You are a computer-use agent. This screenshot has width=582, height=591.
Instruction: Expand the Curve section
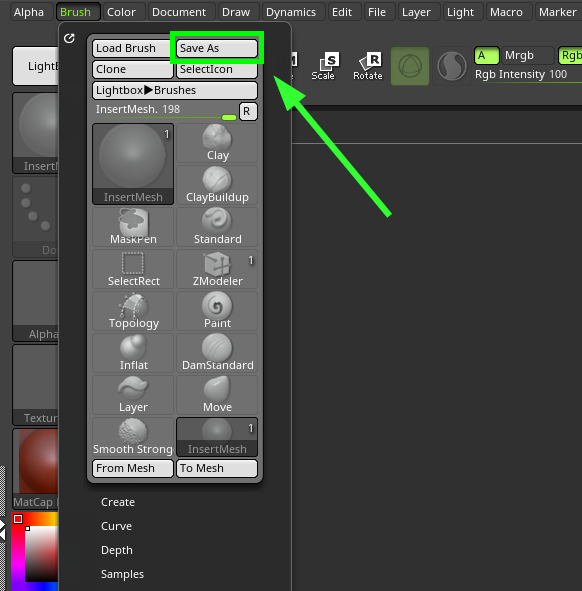pos(116,526)
